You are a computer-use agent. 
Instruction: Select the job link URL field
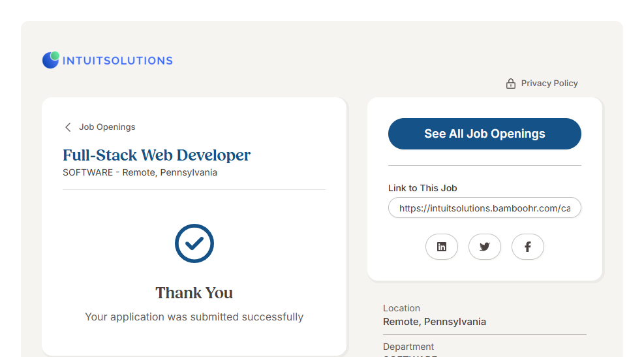tap(484, 208)
